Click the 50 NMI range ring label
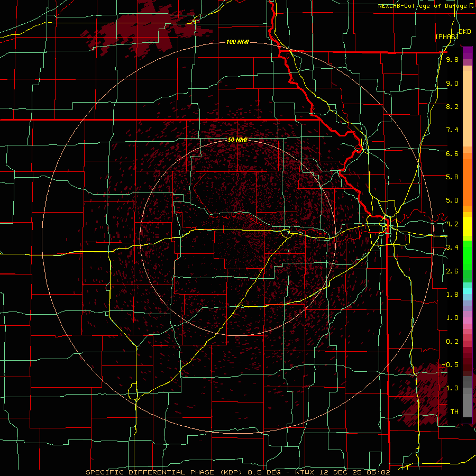The height and width of the screenshot is (476, 476). 237,140
